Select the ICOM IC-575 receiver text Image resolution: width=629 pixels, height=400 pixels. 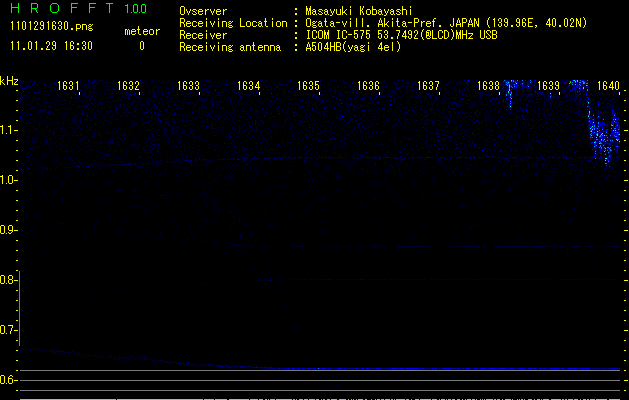tap(402, 35)
